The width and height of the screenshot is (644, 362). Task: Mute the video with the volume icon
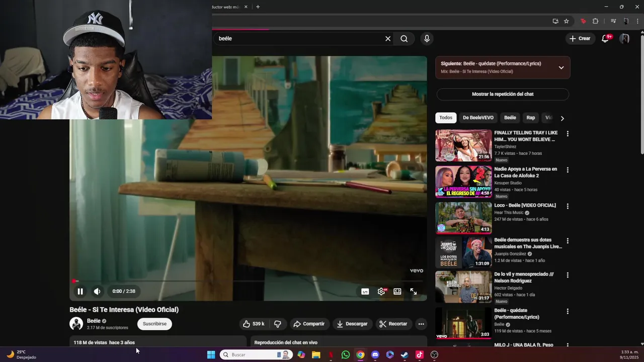point(97,291)
